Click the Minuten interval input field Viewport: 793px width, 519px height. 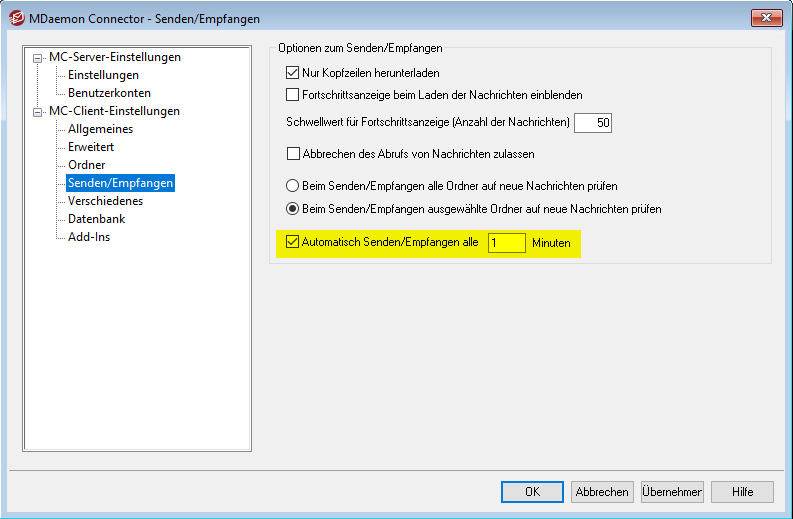(506, 243)
